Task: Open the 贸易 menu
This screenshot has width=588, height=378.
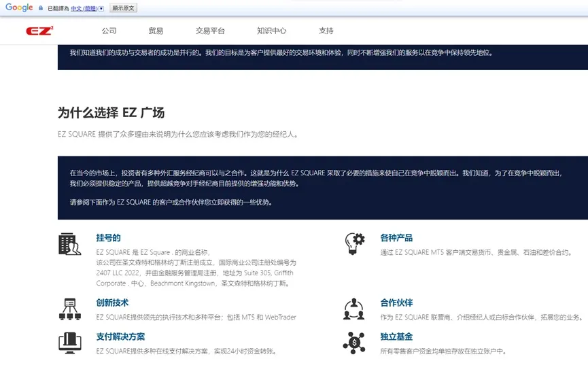Action: click(x=156, y=31)
